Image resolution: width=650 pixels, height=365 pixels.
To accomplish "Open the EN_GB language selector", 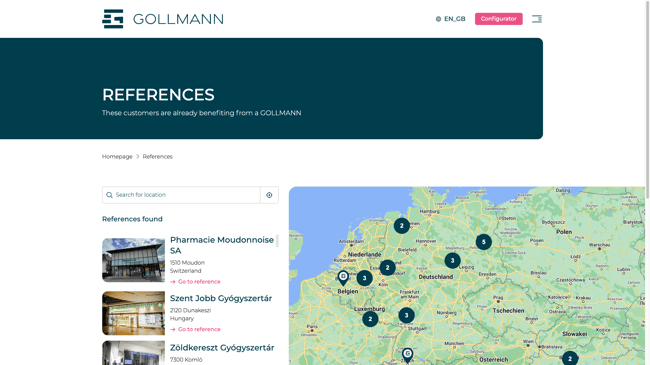I will tap(450, 19).
